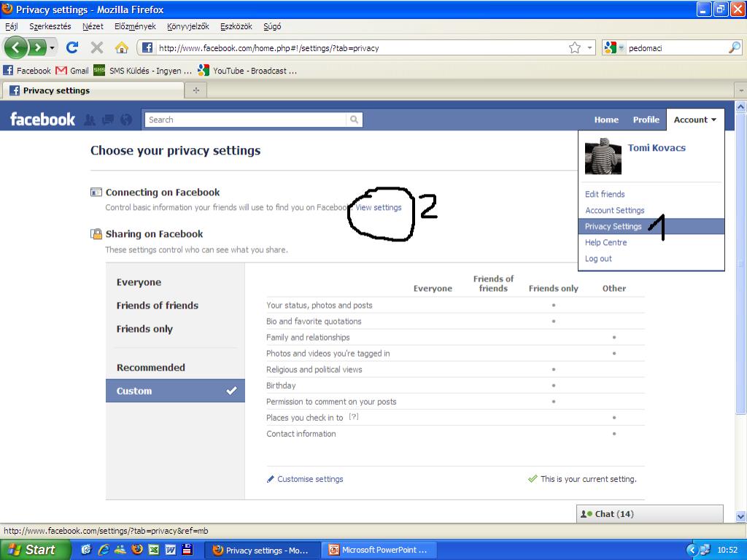Open new tab with plus button
The image size is (747, 560).
pyautogui.click(x=196, y=90)
